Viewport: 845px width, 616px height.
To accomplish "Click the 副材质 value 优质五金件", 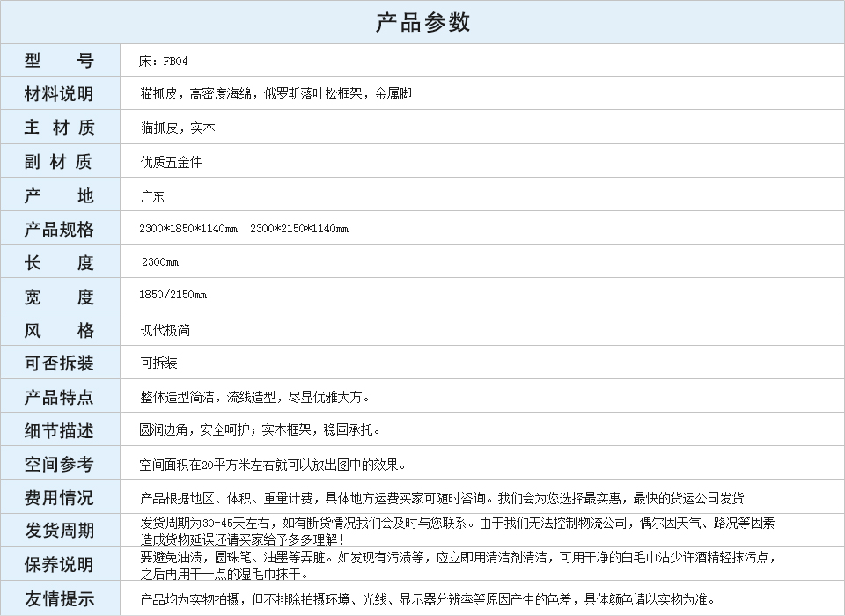I will (171, 162).
